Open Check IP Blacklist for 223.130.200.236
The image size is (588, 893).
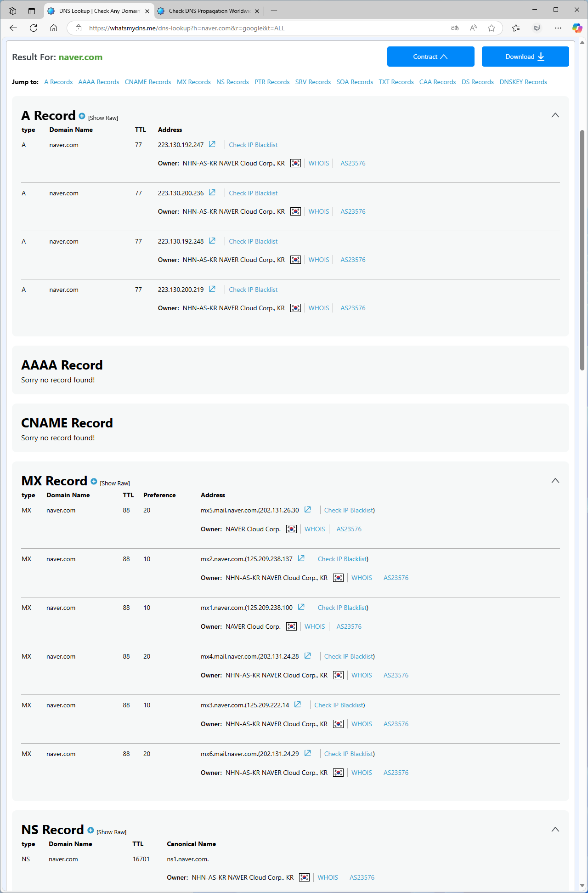coord(253,193)
